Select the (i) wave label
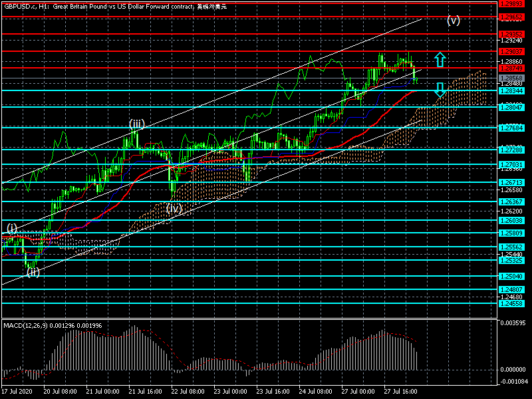532x399 pixels. click(12, 227)
